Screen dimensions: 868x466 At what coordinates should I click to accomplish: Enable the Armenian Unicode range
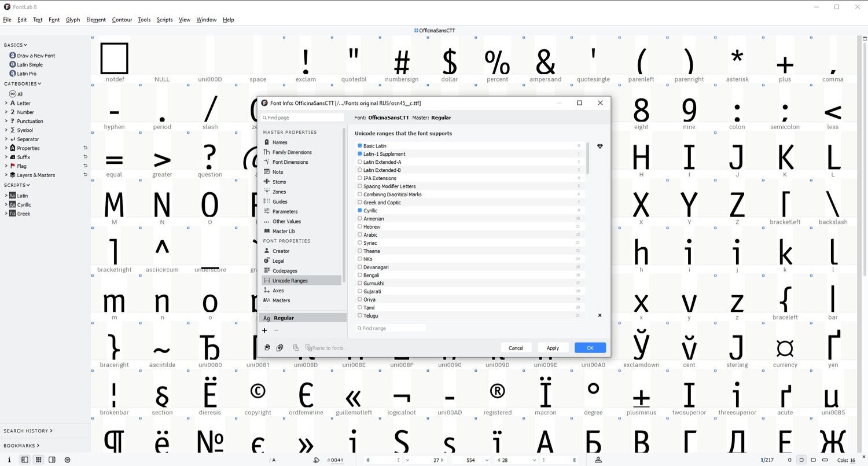click(x=359, y=219)
